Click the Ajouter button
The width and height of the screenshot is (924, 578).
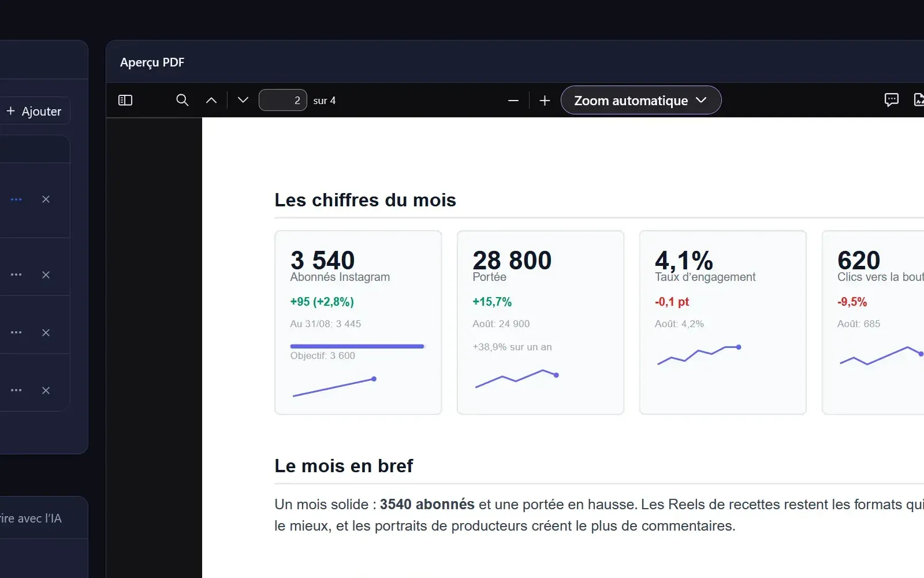point(35,111)
